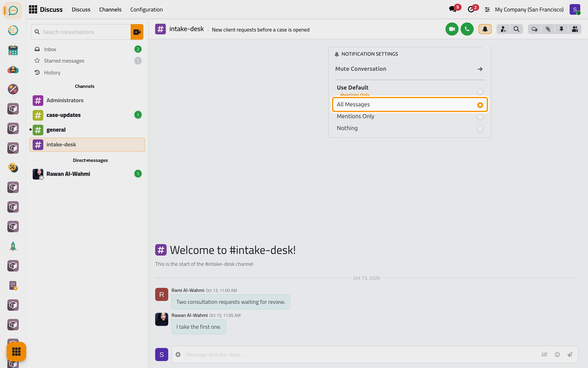
Task: Open pinned messages pin icon
Action: tap(561, 29)
